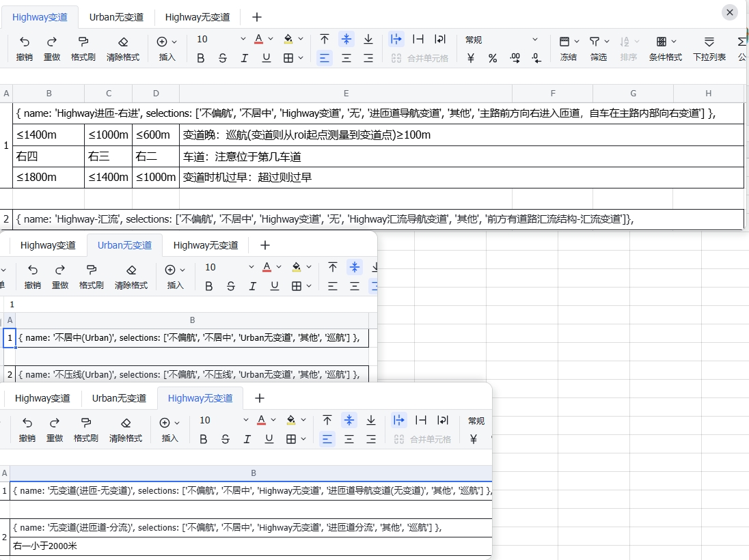
Task: Click the 冻结 freeze panes icon
Action: coord(564,41)
